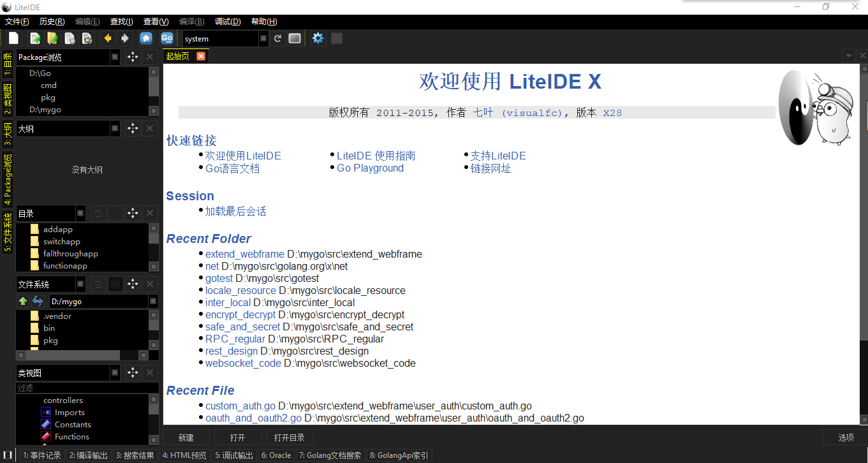Click the blue gear settings icon
868x463 pixels.
tap(318, 38)
